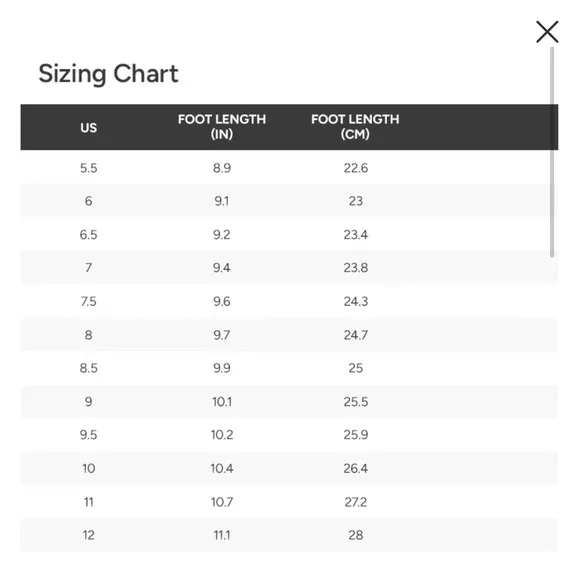580x580 pixels.
Task: Click the 10.7 inch value for size 11
Action: click(222, 502)
